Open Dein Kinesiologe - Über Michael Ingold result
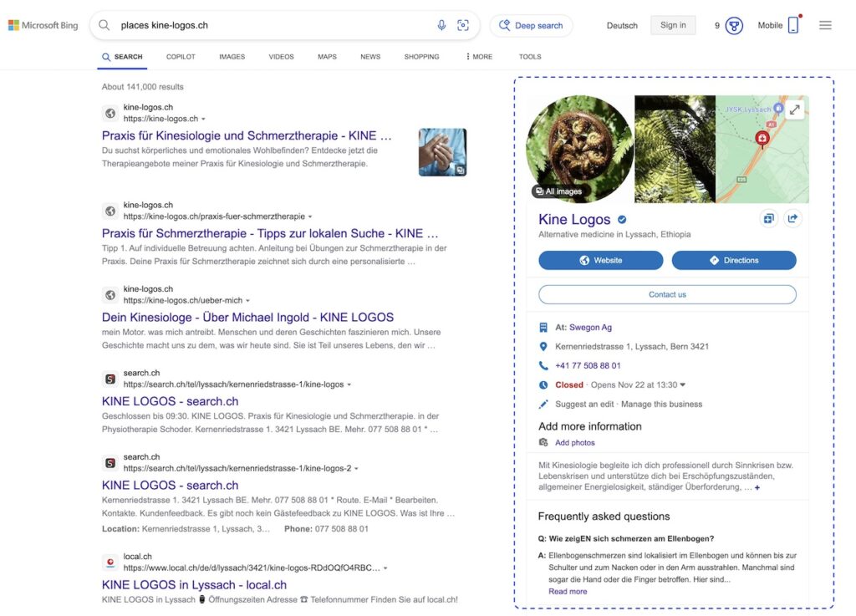 coord(247,318)
